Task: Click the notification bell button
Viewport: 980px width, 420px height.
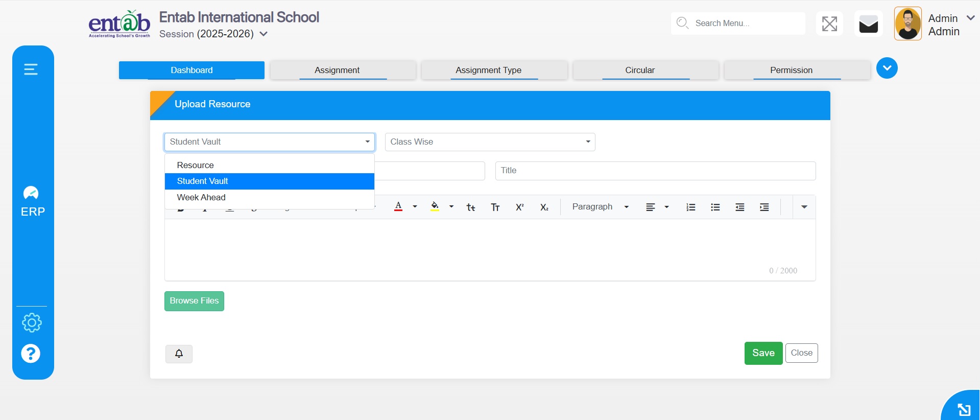Action: tap(179, 354)
